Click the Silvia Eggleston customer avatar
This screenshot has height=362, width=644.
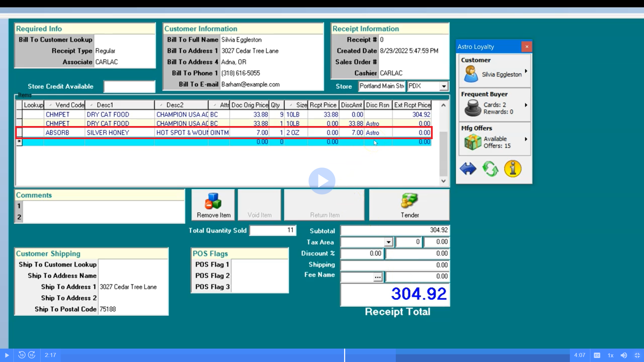click(x=471, y=74)
